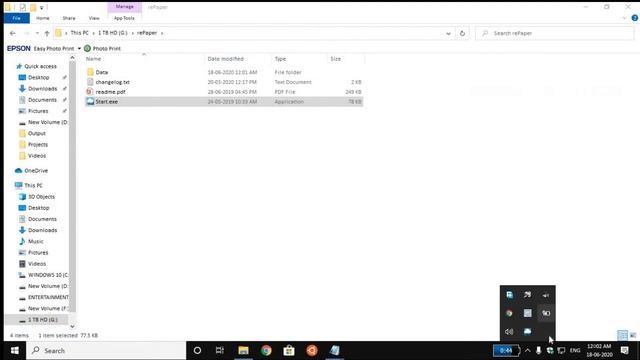
Task: Open the blue Help icon
Action: [x=635, y=18]
